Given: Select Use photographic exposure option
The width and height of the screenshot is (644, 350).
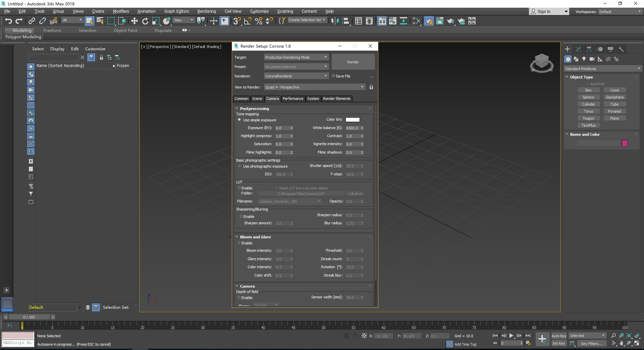Looking at the screenshot, I should (239, 166).
